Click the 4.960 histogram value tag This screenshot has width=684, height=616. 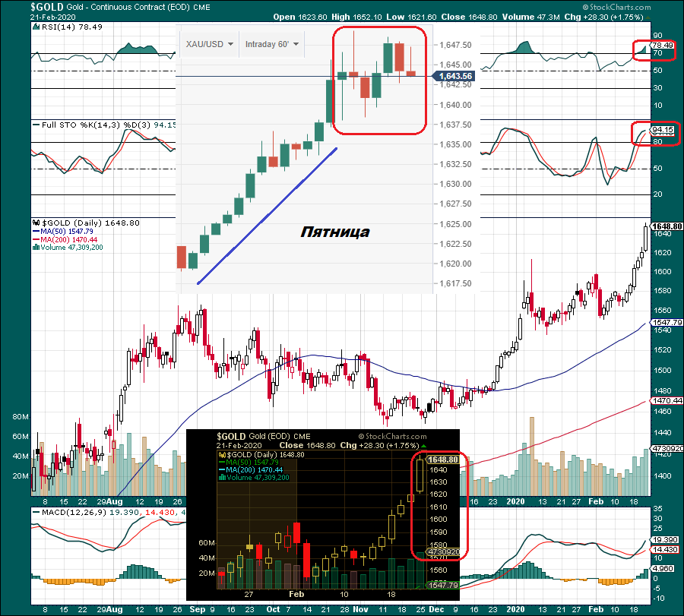663,568
